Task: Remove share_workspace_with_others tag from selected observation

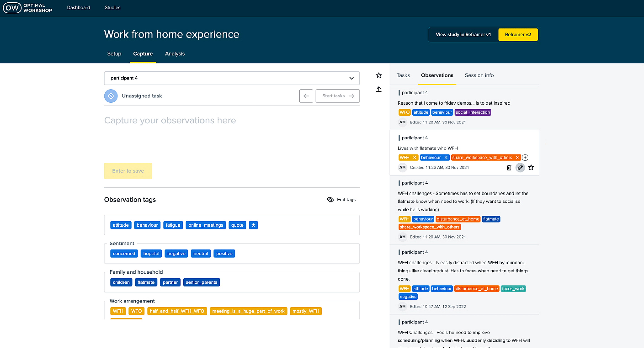Action: pyautogui.click(x=517, y=157)
